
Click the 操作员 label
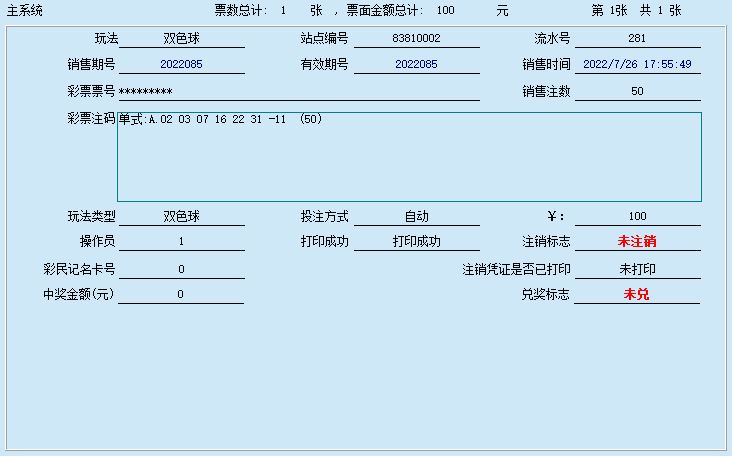97,242
